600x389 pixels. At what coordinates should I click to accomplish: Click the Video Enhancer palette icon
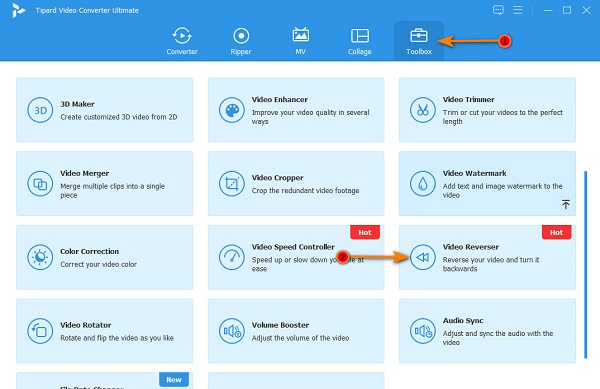coord(232,110)
